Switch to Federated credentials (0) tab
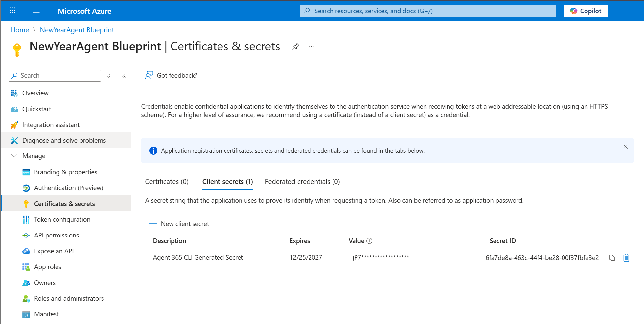The width and height of the screenshot is (644, 324). [302, 182]
